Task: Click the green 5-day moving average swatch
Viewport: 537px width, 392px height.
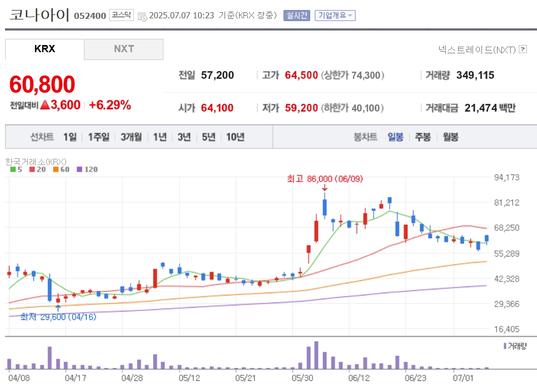Action: [13, 169]
